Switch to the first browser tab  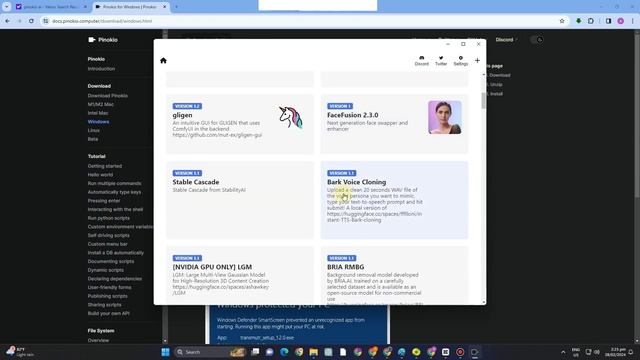(51, 7)
